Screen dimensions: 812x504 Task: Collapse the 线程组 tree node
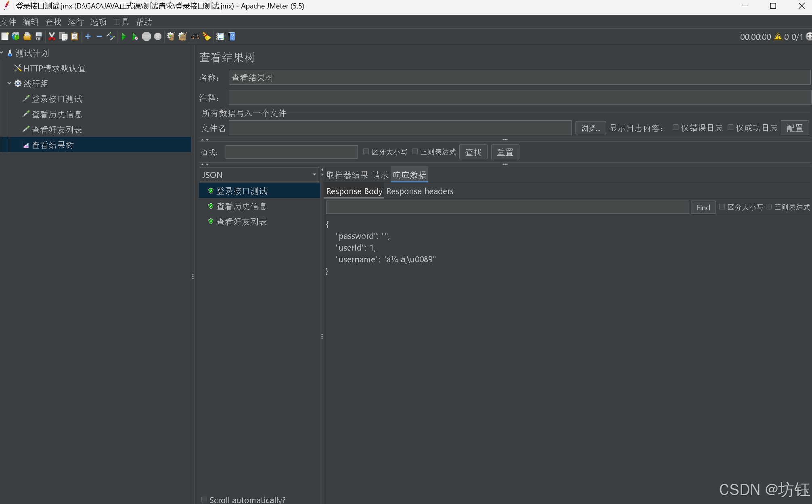[9, 83]
